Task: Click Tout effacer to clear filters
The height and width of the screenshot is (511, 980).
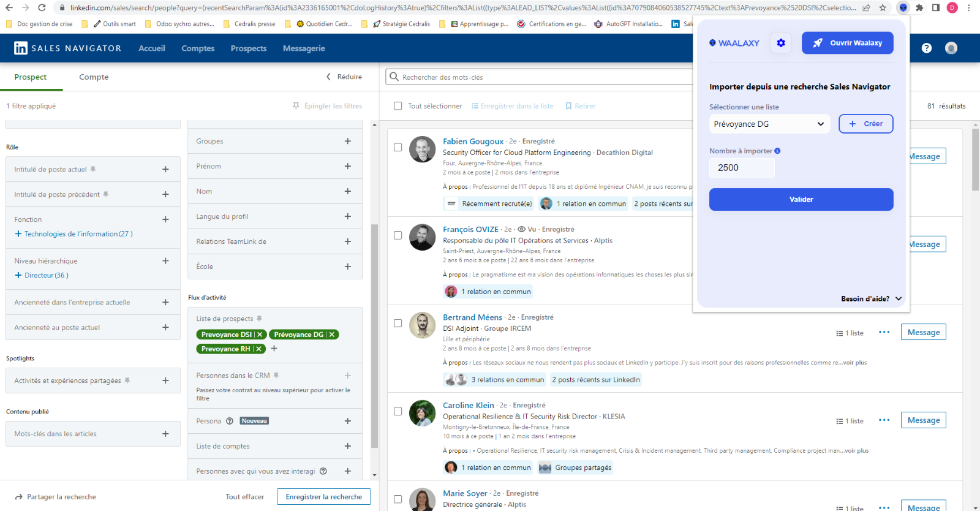Action: [x=244, y=496]
